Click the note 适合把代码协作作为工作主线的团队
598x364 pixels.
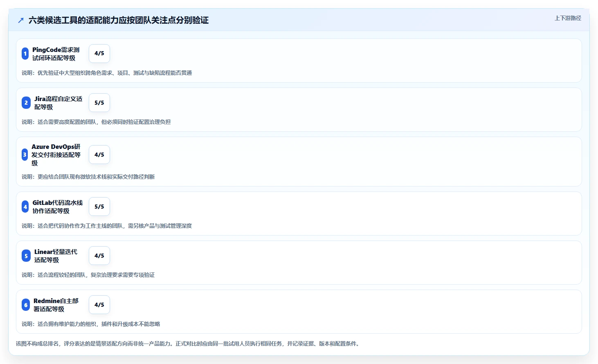[107, 226]
